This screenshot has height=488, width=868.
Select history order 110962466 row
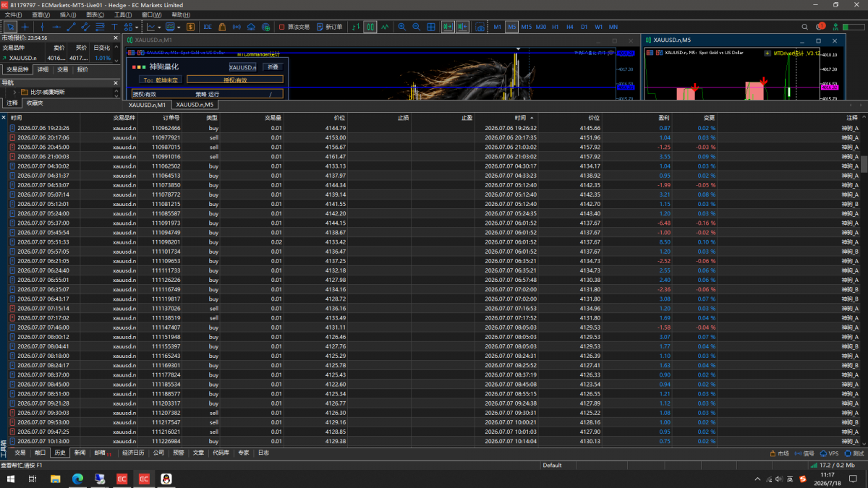pos(434,128)
